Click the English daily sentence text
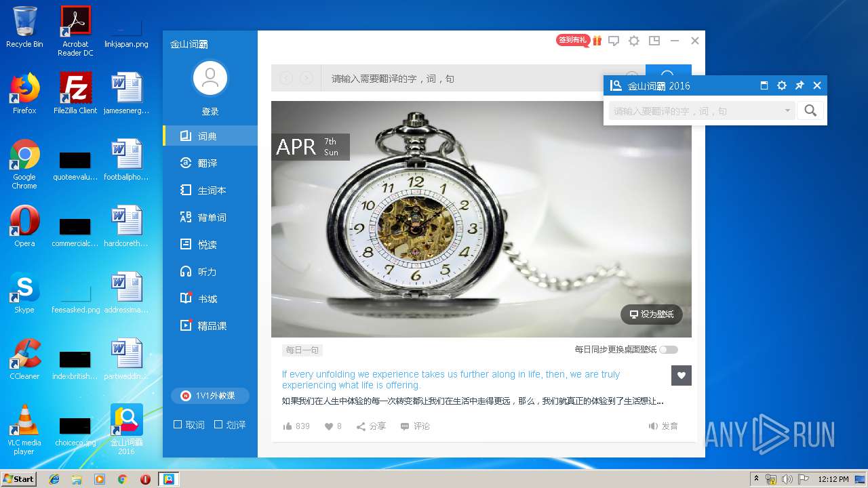The height and width of the screenshot is (488, 868). 451,380
